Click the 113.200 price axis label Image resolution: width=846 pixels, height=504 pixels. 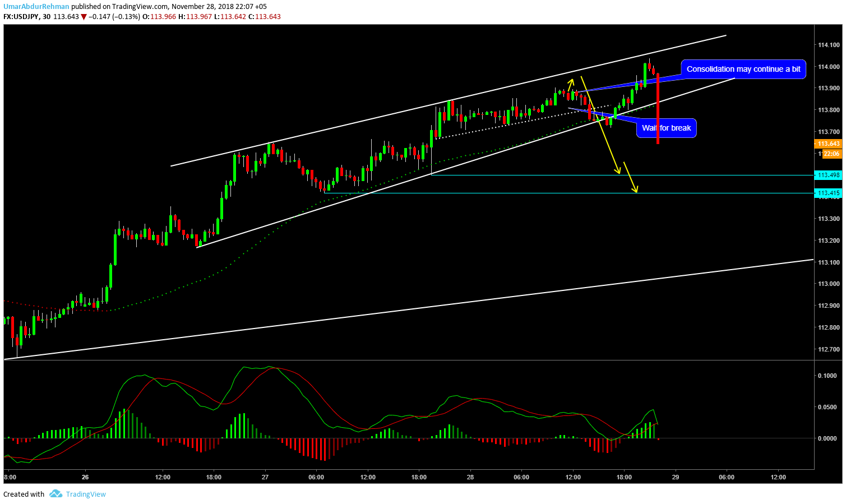click(829, 241)
